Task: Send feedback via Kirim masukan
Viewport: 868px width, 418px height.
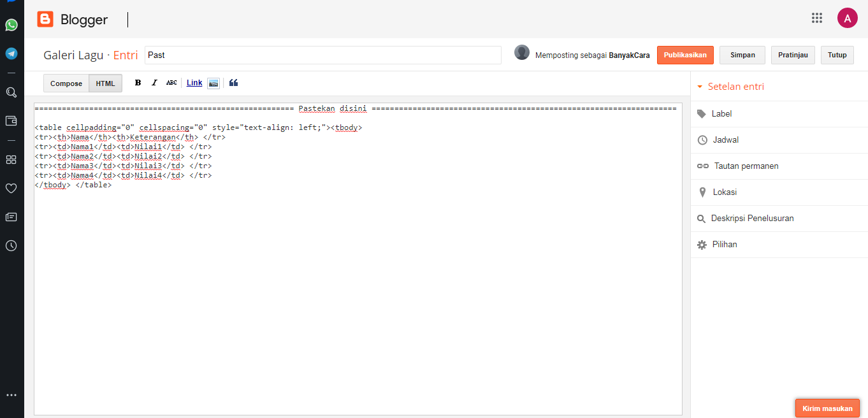Action: point(827,408)
